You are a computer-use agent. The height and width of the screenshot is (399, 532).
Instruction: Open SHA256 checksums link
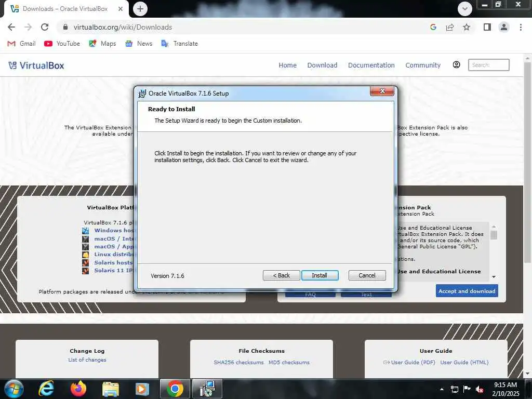click(238, 362)
